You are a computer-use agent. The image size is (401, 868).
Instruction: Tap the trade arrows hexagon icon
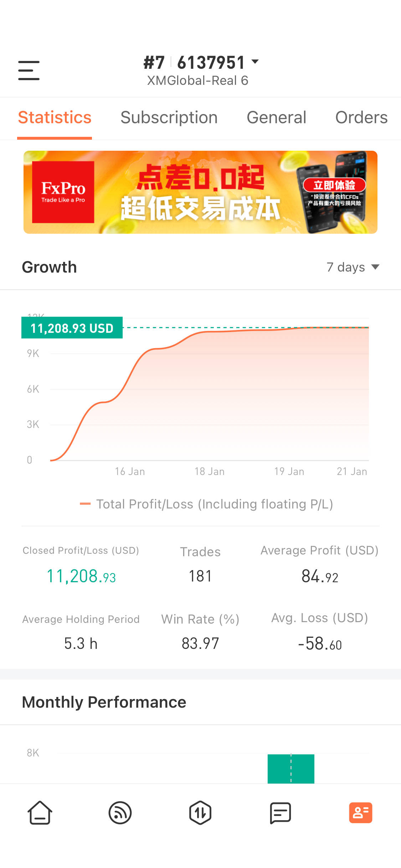pos(200,813)
